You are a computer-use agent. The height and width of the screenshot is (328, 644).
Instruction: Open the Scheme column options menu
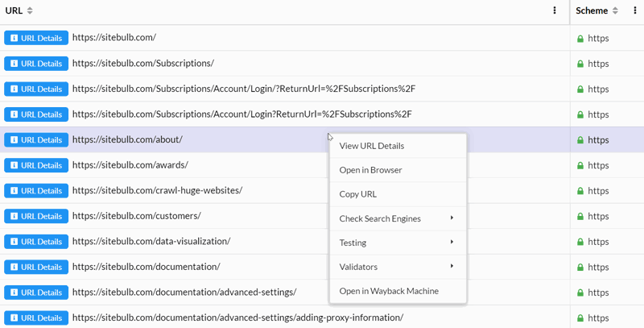click(x=635, y=10)
